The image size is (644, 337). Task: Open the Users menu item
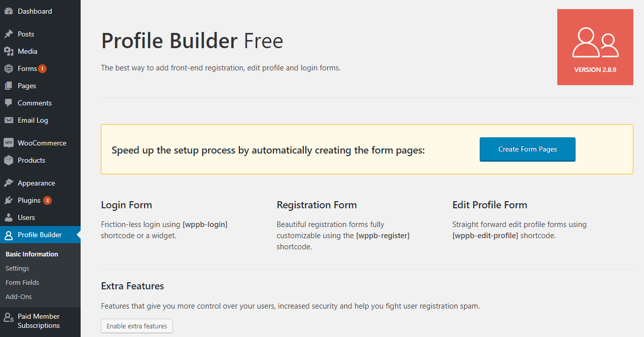26,217
